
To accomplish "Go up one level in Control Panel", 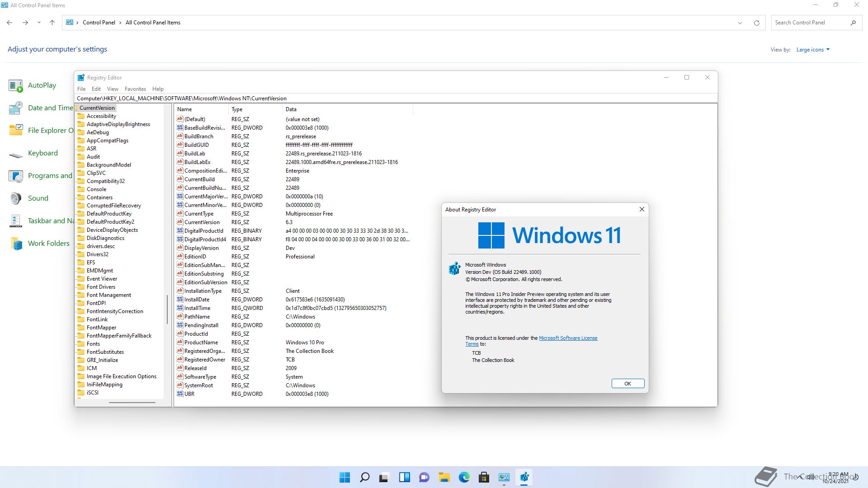I will [52, 23].
